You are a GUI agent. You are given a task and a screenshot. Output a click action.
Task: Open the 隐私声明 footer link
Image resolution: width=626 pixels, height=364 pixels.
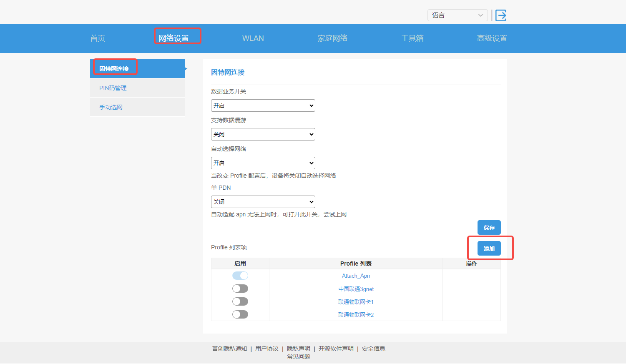298,349
